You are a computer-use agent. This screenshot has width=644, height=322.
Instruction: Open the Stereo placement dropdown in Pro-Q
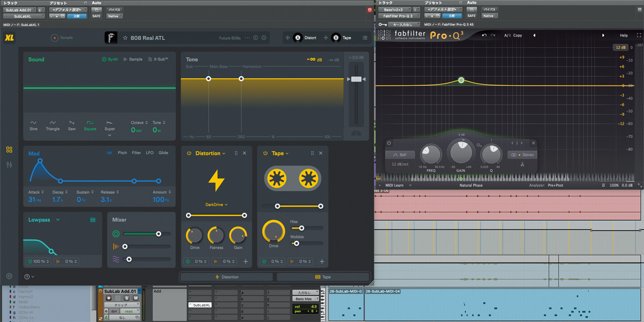point(523,155)
